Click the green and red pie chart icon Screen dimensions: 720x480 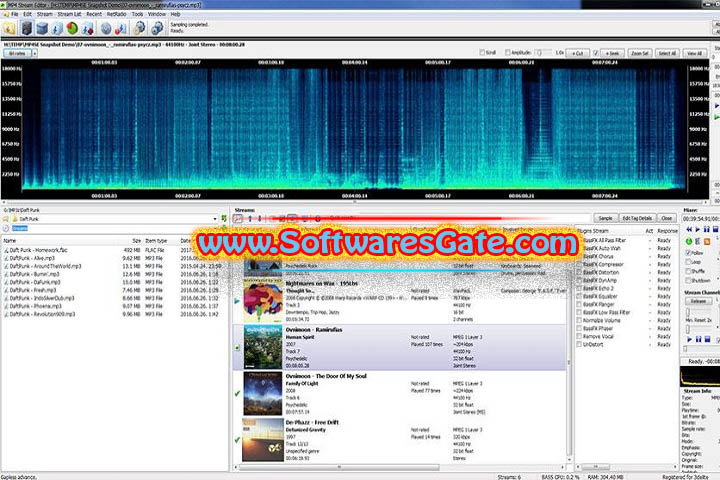click(72, 28)
